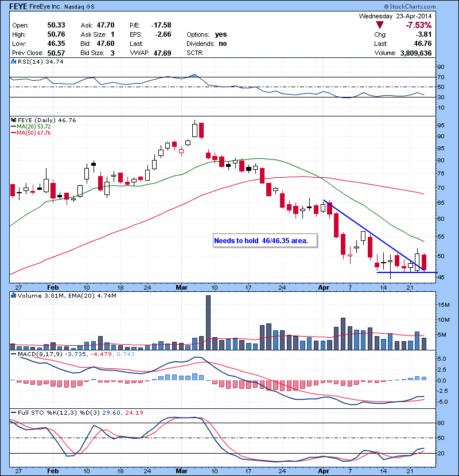Click the Bid Size value 3
The height and width of the screenshot is (476, 459).
click(112, 53)
